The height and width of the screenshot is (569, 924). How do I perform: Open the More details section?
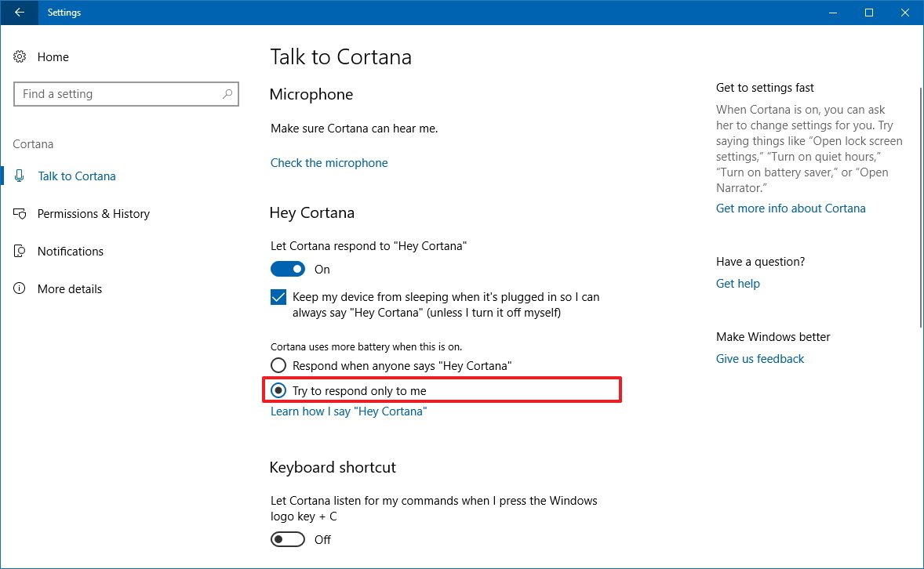pyautogui.click(x=70, y=289)
